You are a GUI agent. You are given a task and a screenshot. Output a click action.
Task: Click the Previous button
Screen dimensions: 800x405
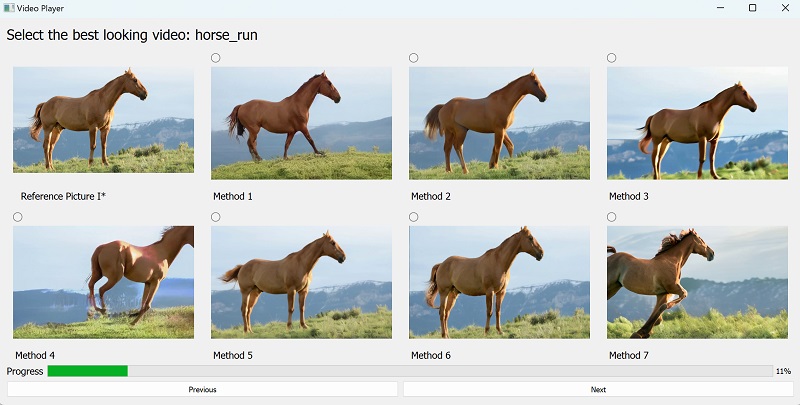203,389
